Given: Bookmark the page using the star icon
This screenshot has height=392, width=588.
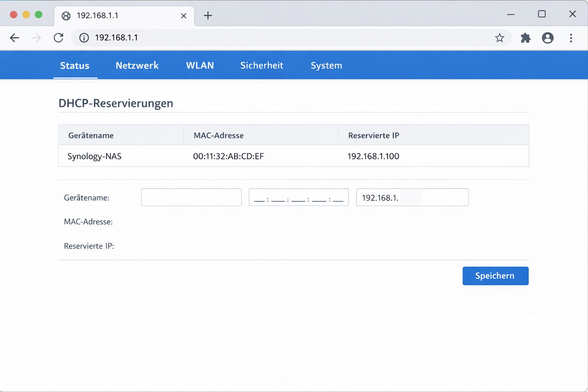Looking at the screenshot, I should click(x=499, y=38).
